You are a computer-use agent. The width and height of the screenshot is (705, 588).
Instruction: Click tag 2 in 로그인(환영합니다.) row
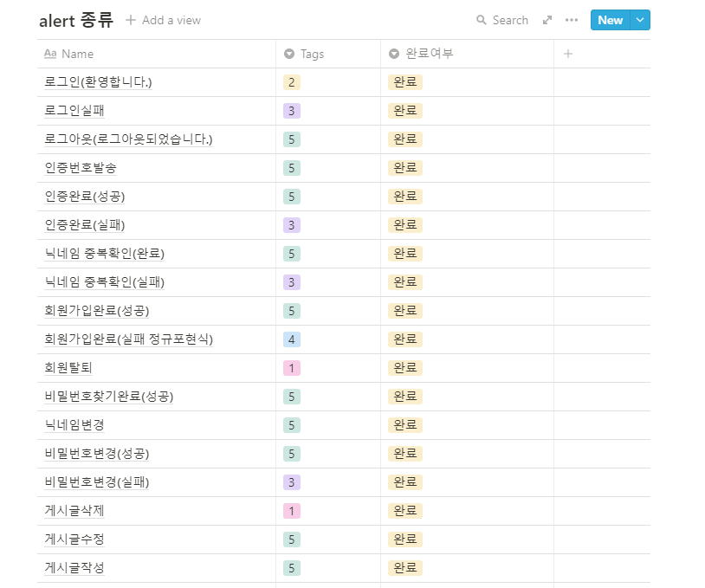[x=292, y=82]
